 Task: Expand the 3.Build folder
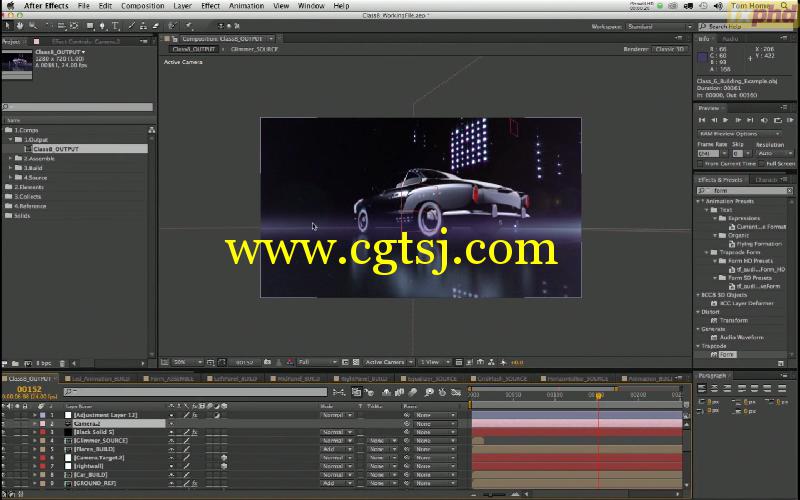(10, 168)
